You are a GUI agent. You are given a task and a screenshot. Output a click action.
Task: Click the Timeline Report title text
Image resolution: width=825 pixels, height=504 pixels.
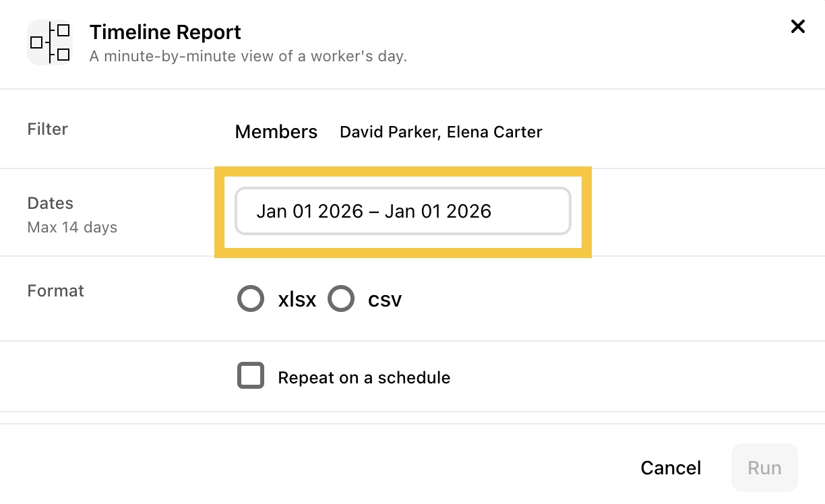(x=165, y=32)
